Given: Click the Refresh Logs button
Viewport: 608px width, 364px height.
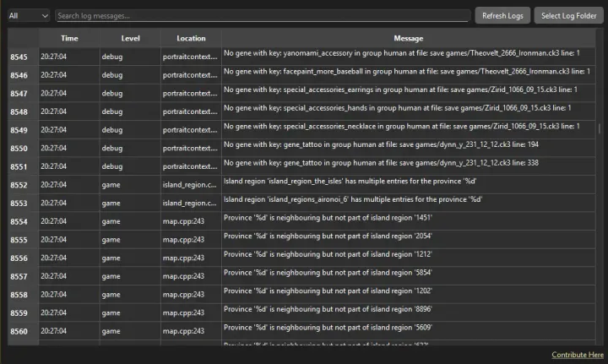Looking at the screenshot, I should [502, 16].
